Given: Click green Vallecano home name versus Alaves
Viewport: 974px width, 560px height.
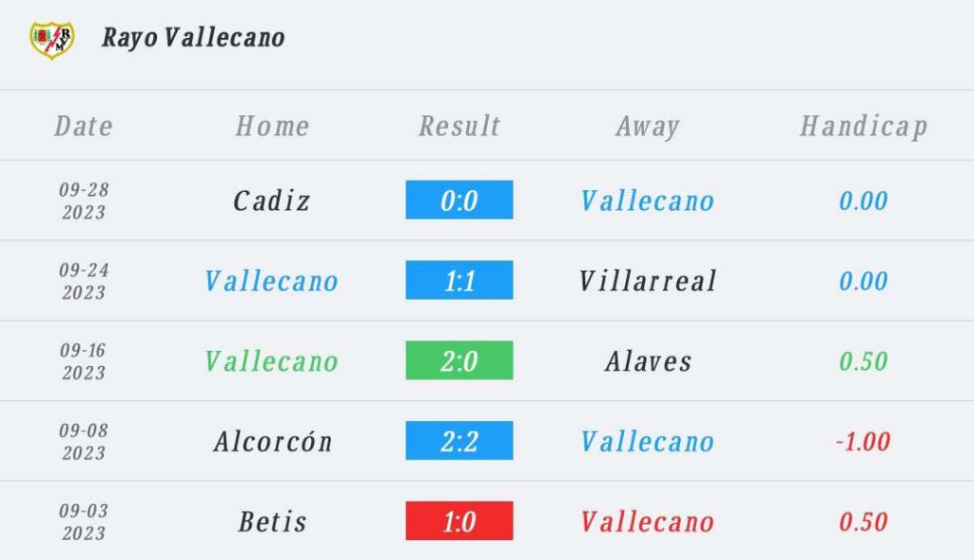Looking at the screenshot, I should [x=271, y=360].
